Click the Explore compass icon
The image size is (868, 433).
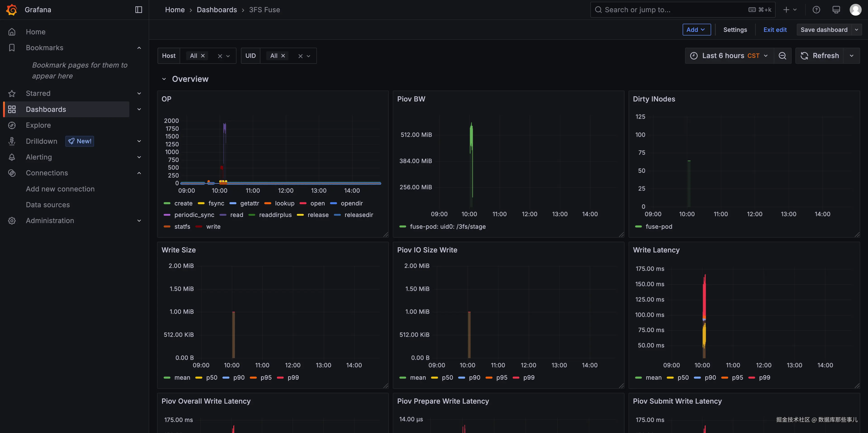[x=12, y=125]
